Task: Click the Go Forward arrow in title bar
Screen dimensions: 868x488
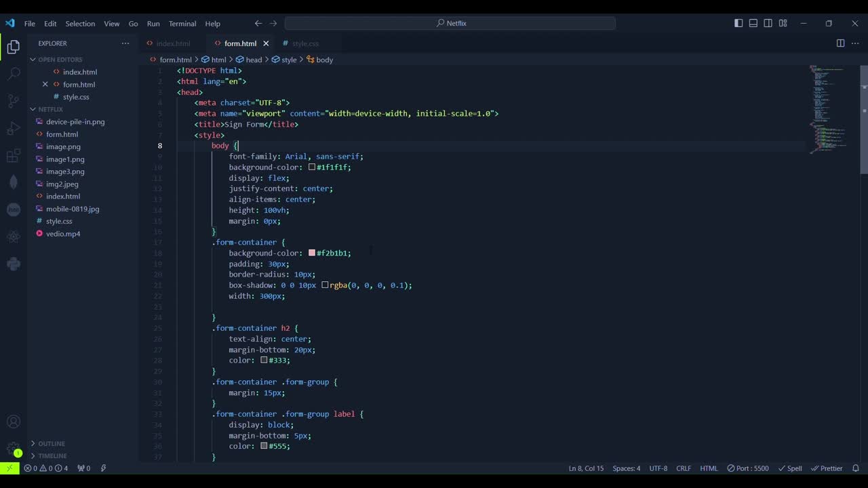Action: coord(273,23)
